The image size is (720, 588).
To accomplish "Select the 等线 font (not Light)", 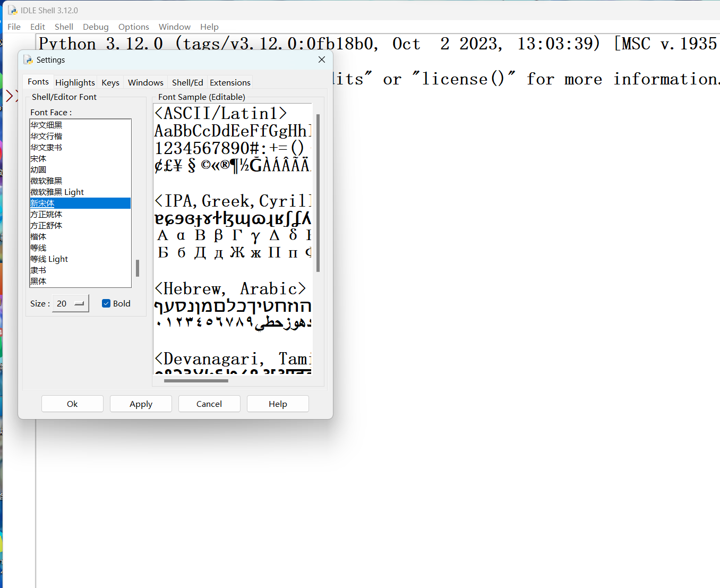I will coord(80,248).
